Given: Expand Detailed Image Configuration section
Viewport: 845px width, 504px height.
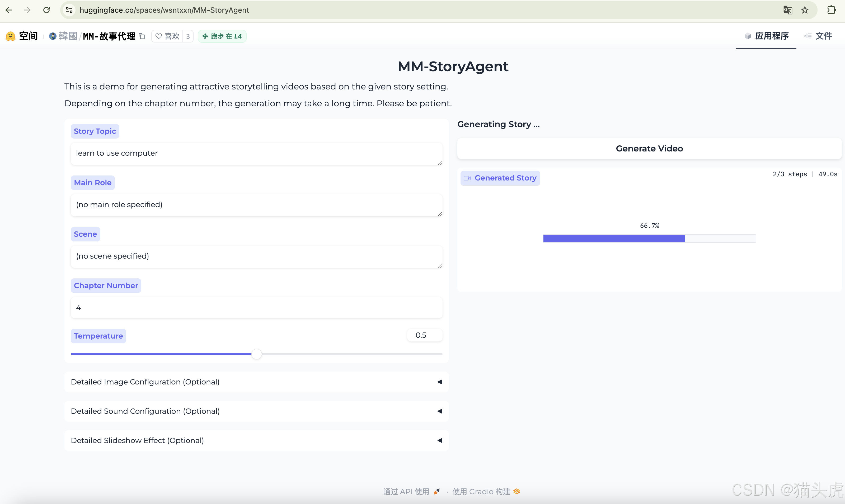Looking at the screenshot, I should (x=256, y=382).
